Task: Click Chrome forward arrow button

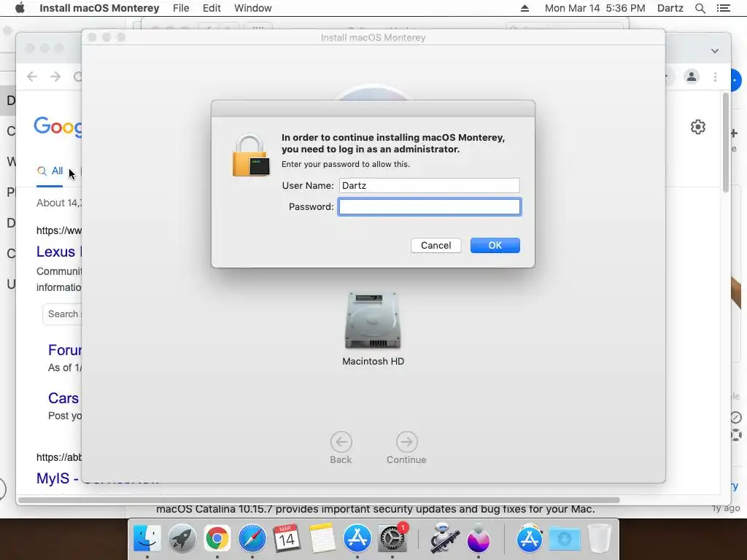Action: [55, 77]
